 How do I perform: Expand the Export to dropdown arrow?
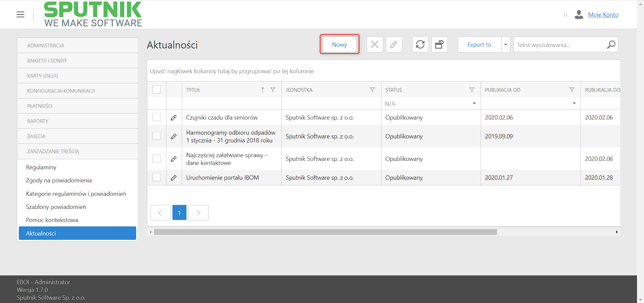[x=506, y=44]
